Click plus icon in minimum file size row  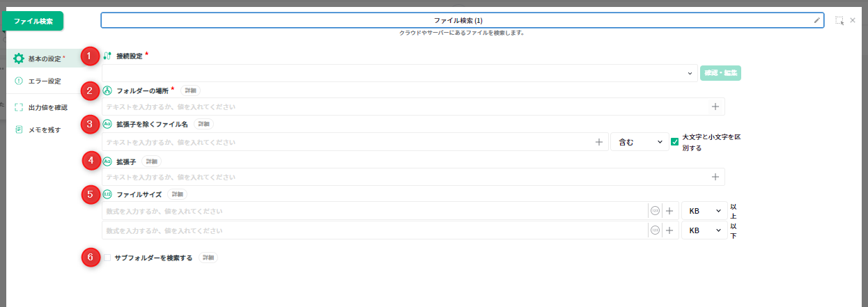(669, 211)
